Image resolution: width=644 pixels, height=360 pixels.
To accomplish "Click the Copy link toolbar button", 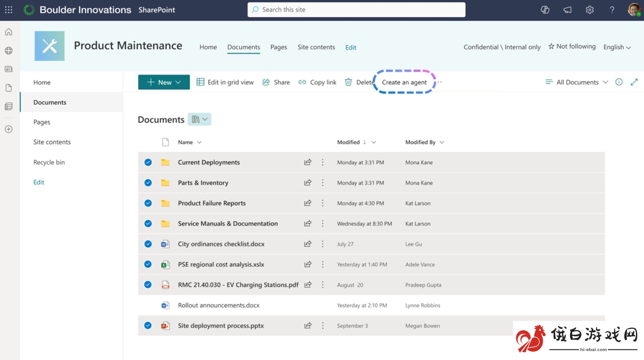I will tap(317, 82).
